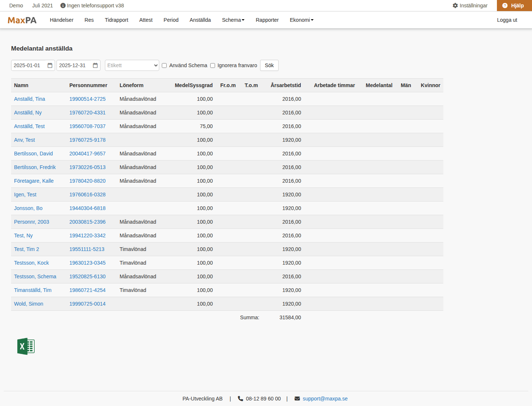The width and height of the screenshot is (532, 406).
Task: Open the Hjälp help button
Action: (x=514, y=6)
